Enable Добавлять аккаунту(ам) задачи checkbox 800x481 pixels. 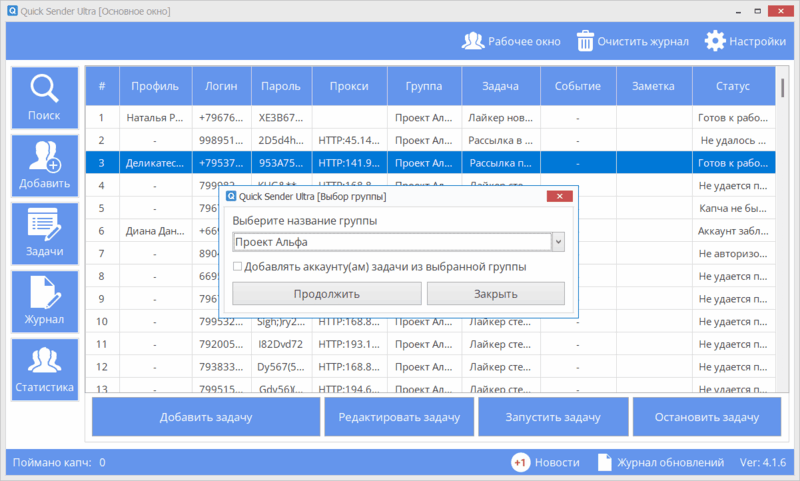(x=237, y=267)
